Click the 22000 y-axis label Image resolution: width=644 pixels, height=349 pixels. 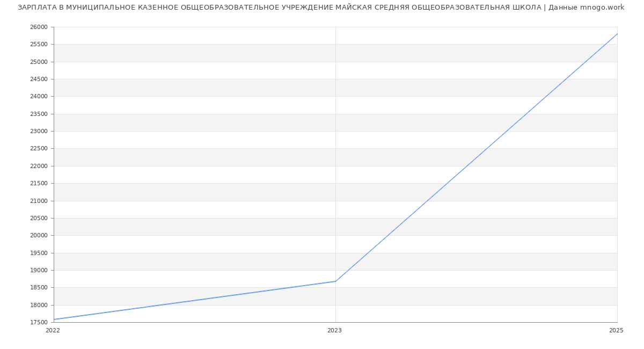(x=39, y=166)
